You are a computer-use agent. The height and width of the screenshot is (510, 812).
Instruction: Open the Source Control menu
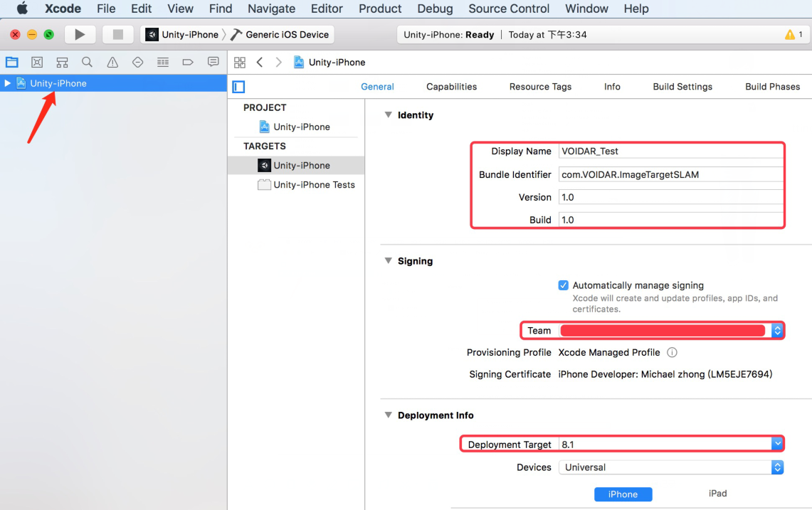509,9
